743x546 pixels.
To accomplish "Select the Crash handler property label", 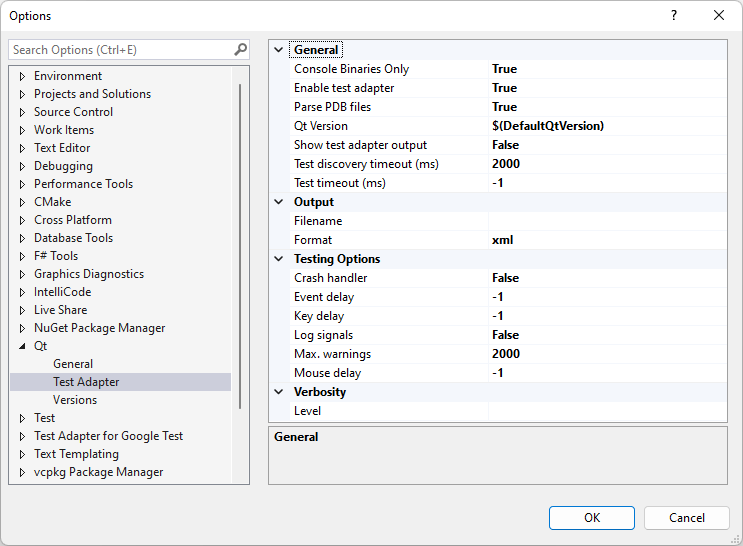I will 330,278.
